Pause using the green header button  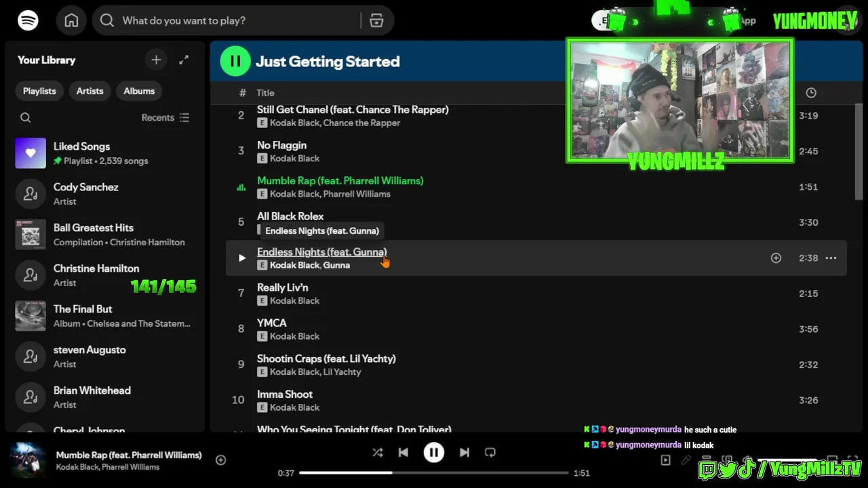click(235, 61)
